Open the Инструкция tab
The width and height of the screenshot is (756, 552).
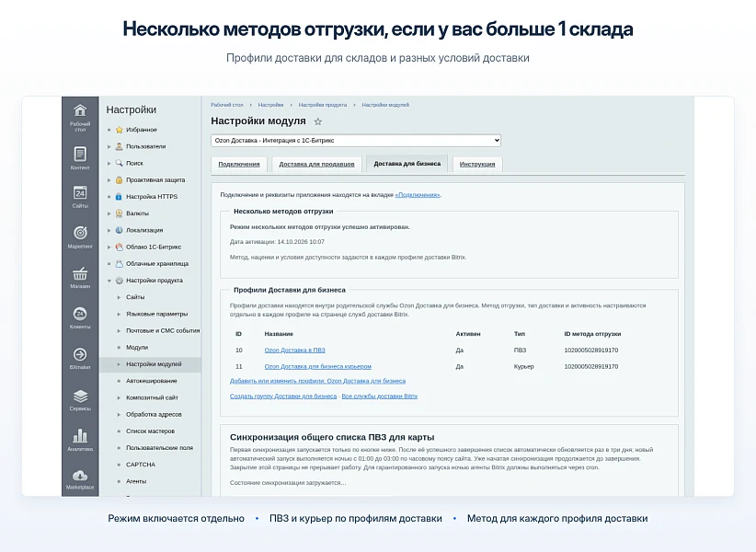coord(477,164)
